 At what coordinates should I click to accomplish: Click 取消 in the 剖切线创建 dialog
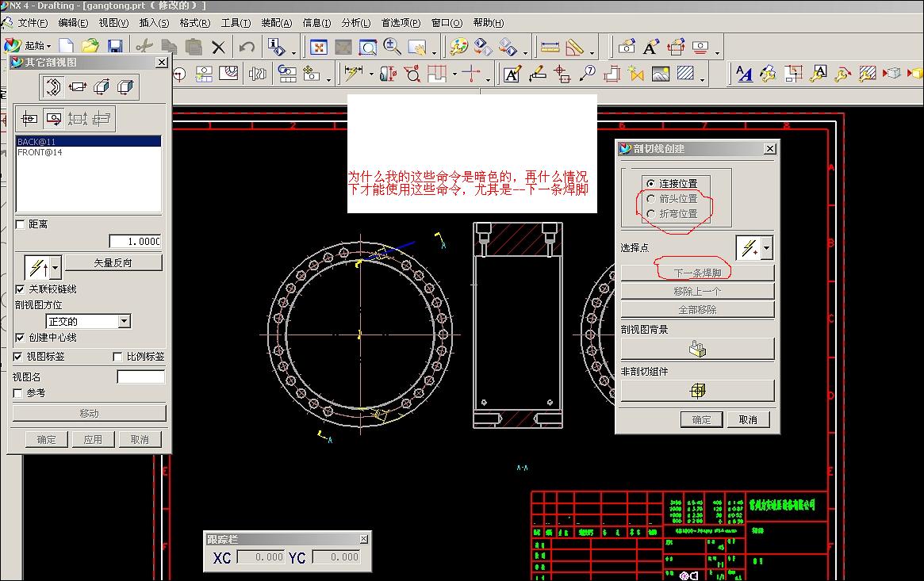(x=748, y=420)
